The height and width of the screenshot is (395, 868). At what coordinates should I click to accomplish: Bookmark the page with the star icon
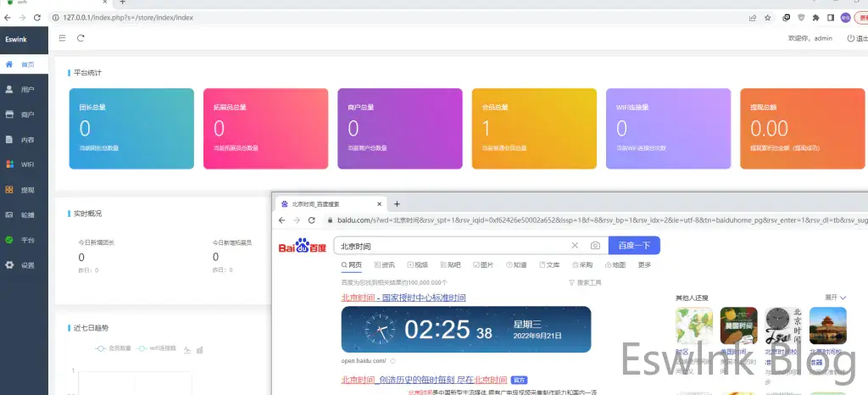click(768, 17)
